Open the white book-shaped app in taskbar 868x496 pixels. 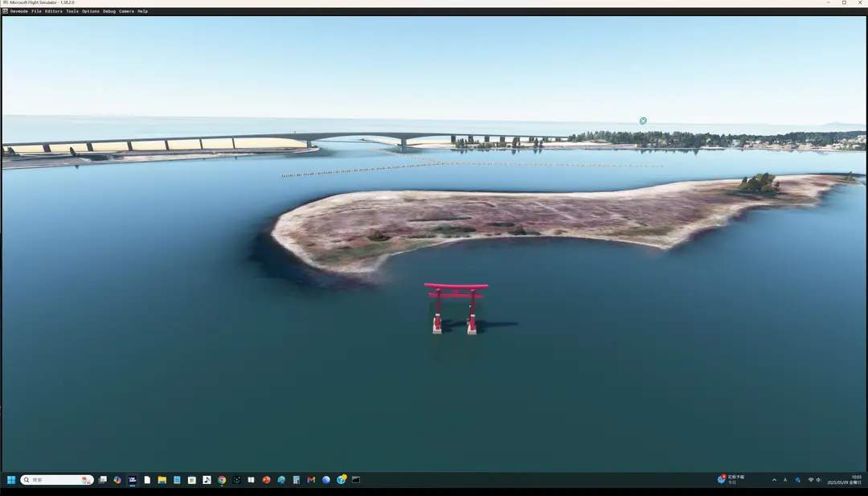click(x=252, y=480)
